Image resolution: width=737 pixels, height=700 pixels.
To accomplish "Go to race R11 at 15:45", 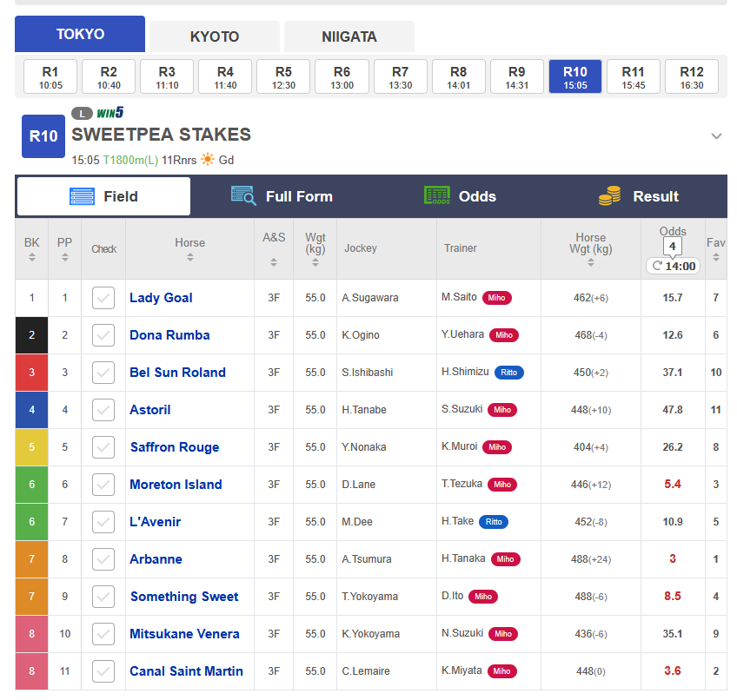I will (x=633, y=77).
